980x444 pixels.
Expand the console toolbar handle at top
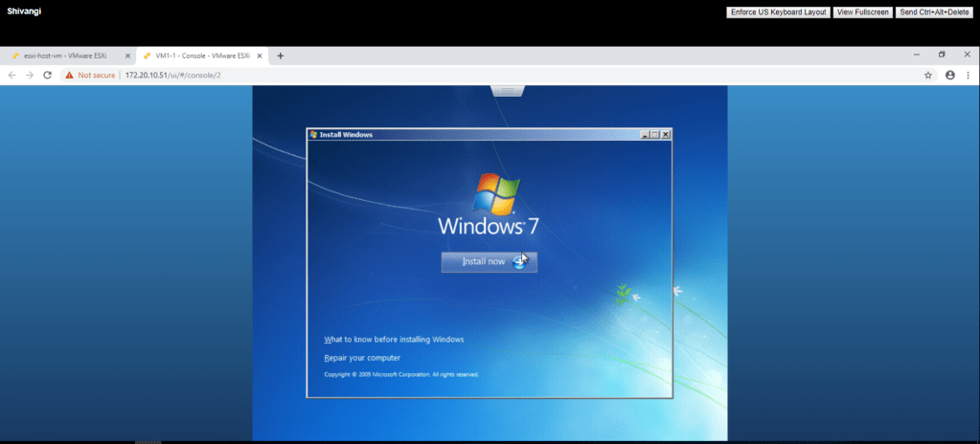point(508,90)
